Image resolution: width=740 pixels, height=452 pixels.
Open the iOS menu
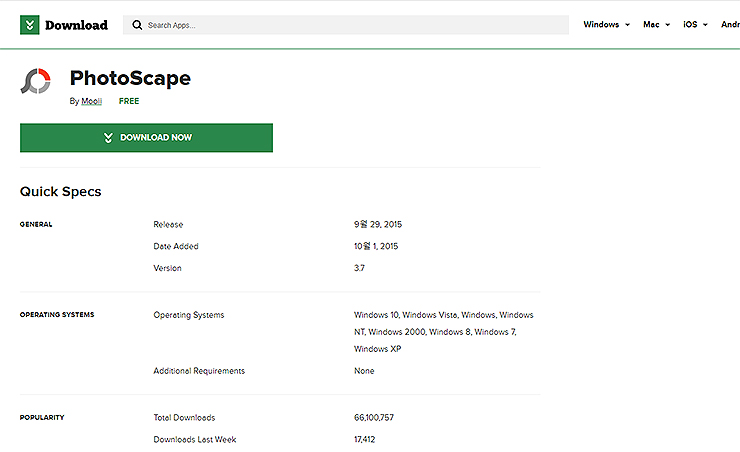pos(690,25)
